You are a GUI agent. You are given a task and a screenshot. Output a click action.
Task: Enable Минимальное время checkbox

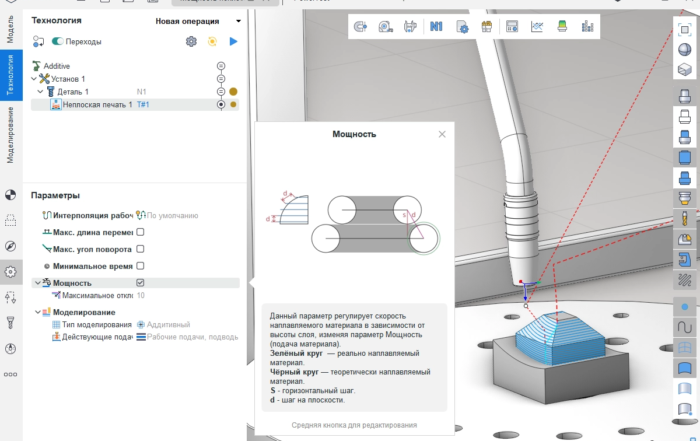pos(140,266)
